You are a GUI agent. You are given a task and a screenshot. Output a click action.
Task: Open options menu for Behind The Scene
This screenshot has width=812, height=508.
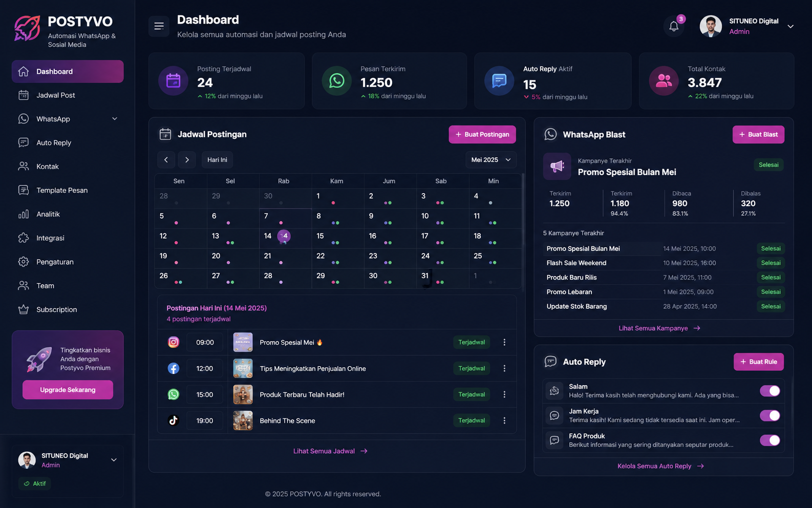point(504,420)
